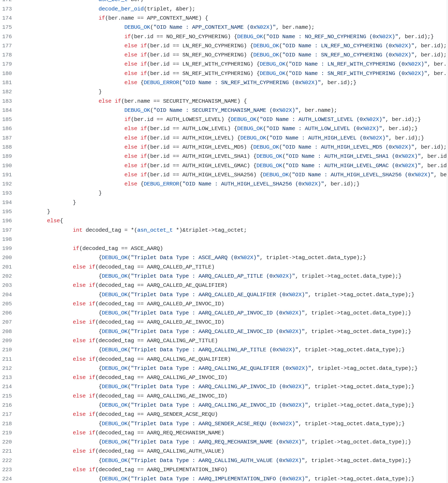Click the asn_octet_t type on line 197
This screenshot has width=448, height=483.
click(155, 230)
